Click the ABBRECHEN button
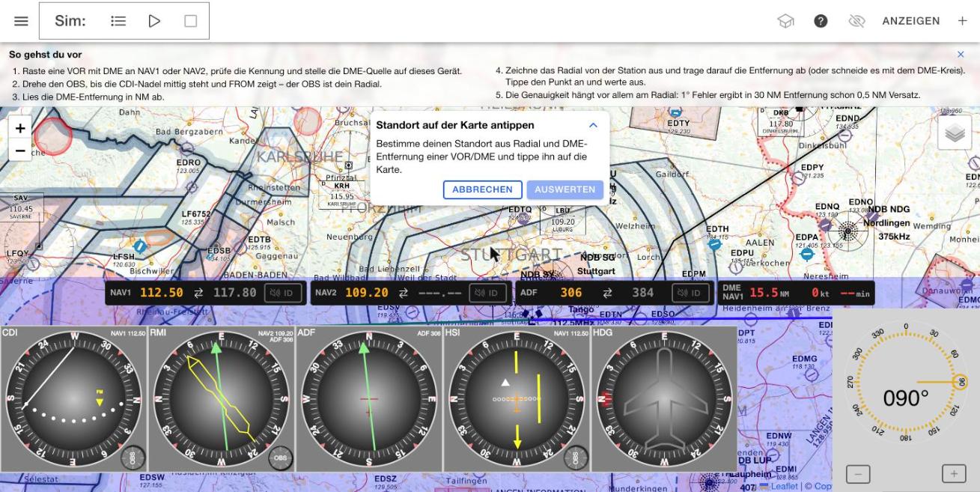The width and height of the screenshot is (980, 492). point(483,189)
